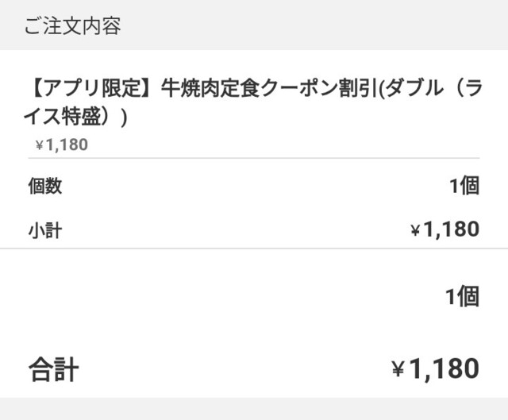Click the ご注文内容 section header
The width and height of the screenshot is (508, 420).
coord(72,25)
